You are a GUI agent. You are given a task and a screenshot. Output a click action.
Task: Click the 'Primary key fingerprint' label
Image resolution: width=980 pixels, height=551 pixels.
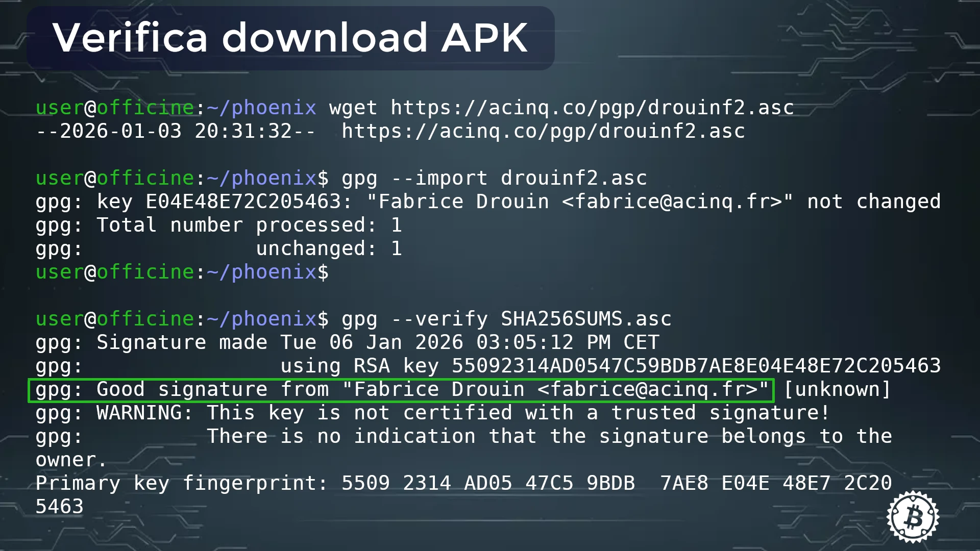[x=181, y=483]
